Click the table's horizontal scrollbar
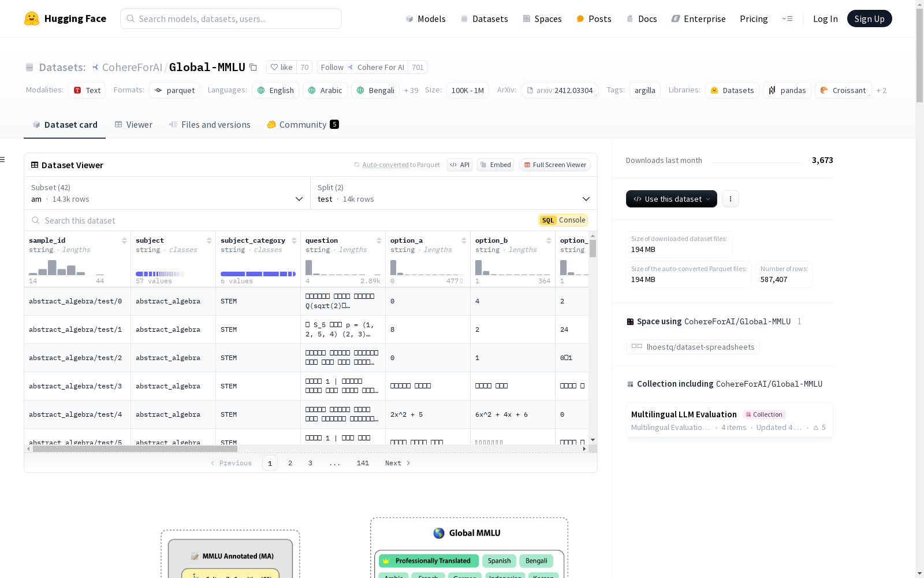The image size is (924, 578). tap(135, 449)
